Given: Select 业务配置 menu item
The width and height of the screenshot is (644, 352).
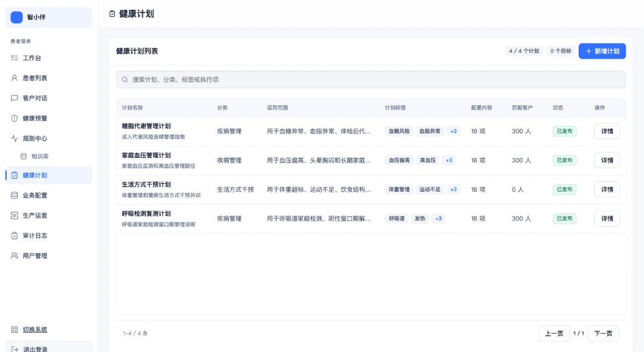Looking at the screenshot, I should pyautogui.click(x=49, y=195).
